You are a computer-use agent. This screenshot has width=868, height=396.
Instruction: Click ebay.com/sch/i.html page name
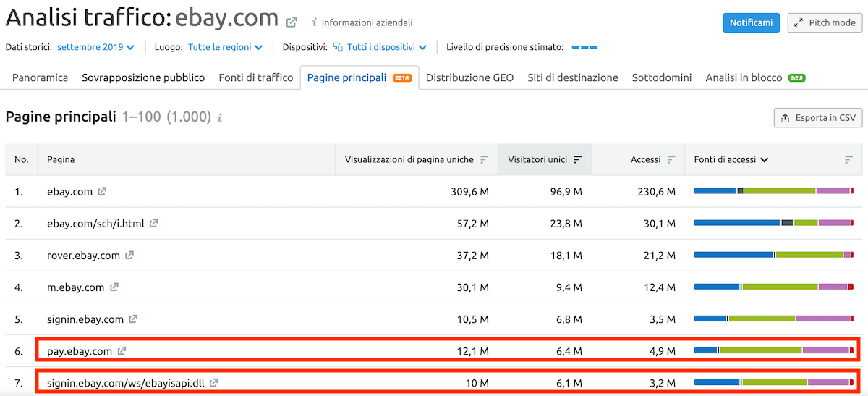(95, 224)
